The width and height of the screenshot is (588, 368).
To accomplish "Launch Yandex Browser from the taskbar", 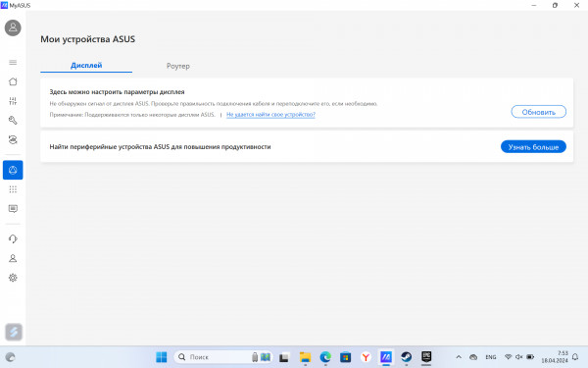I will tap(366, 357).
